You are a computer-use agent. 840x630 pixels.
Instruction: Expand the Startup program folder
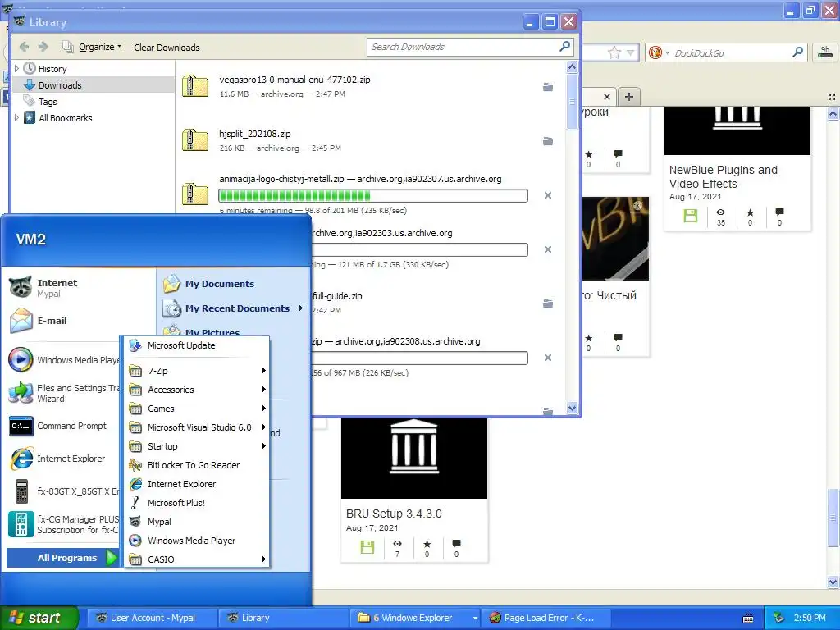click(x=197, y=446)
